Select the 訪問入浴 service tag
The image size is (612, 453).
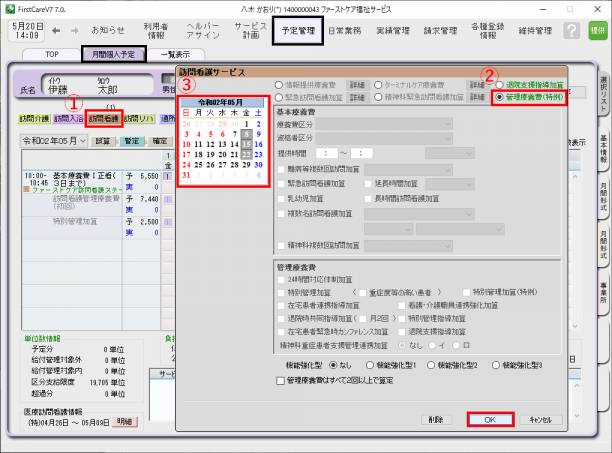coord(68,120)
